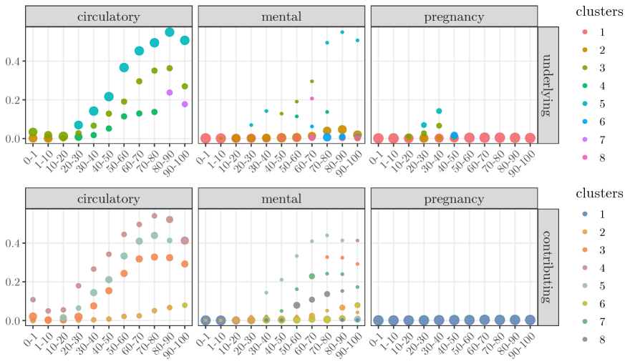Pick the slate-blue cluster 1 swatch in the lower legend
Image resolution: width=635 pixels, height=364 pixels.
point(584,215)
